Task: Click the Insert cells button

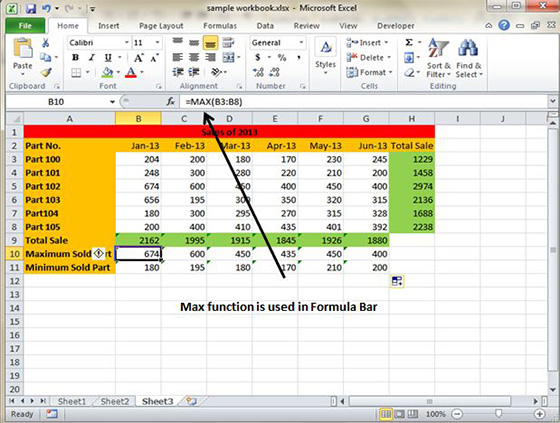Action: pyautogui.click(x=367, y=43)
